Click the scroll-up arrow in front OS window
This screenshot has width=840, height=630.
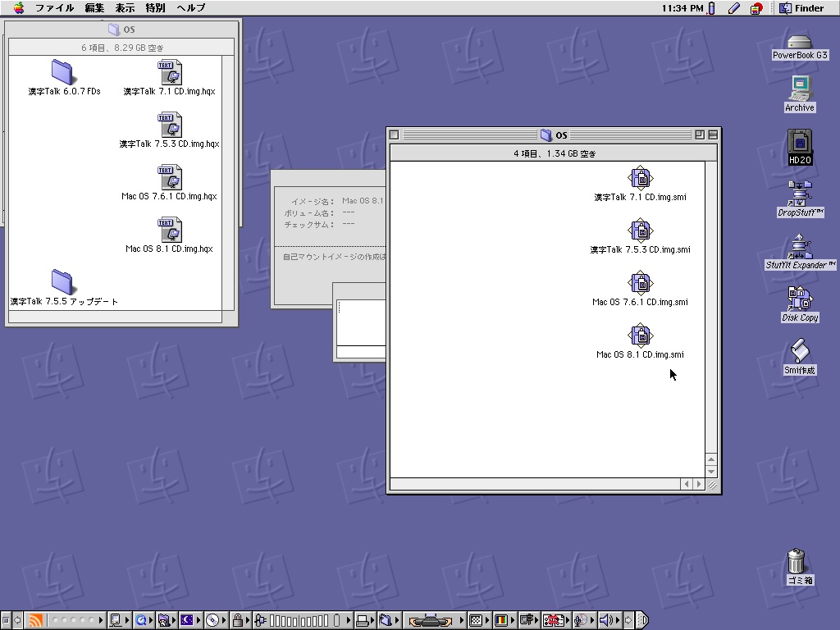click(x=711, y=459)
